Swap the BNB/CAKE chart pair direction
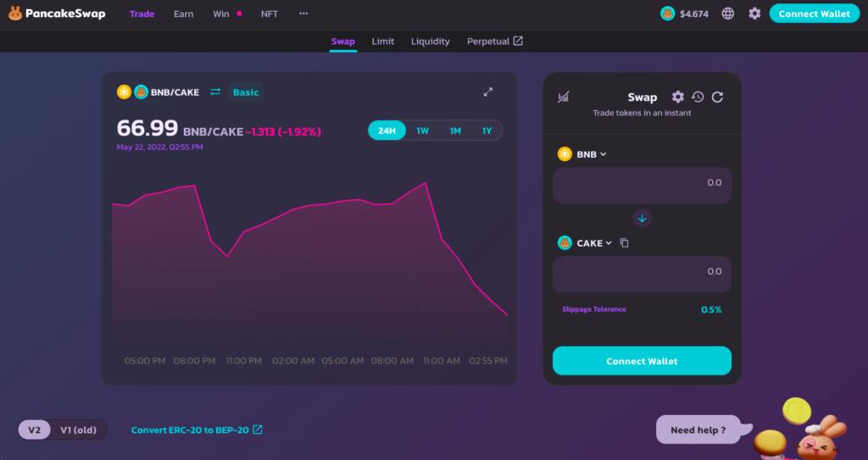 (215, 91)
